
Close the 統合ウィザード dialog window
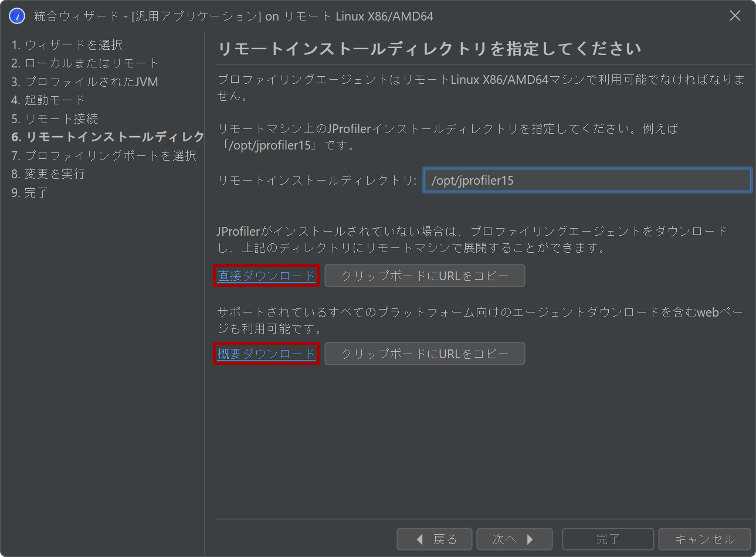(x=735, y=16)
